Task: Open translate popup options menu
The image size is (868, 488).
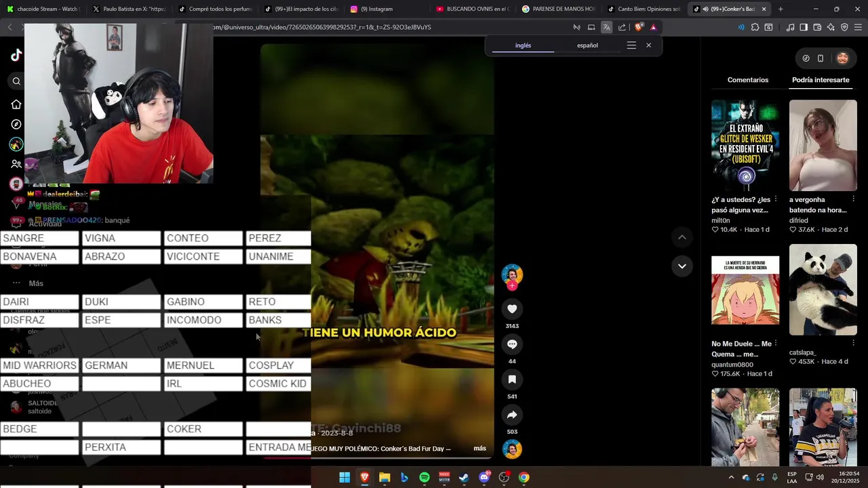Action: tap(631, 45)
